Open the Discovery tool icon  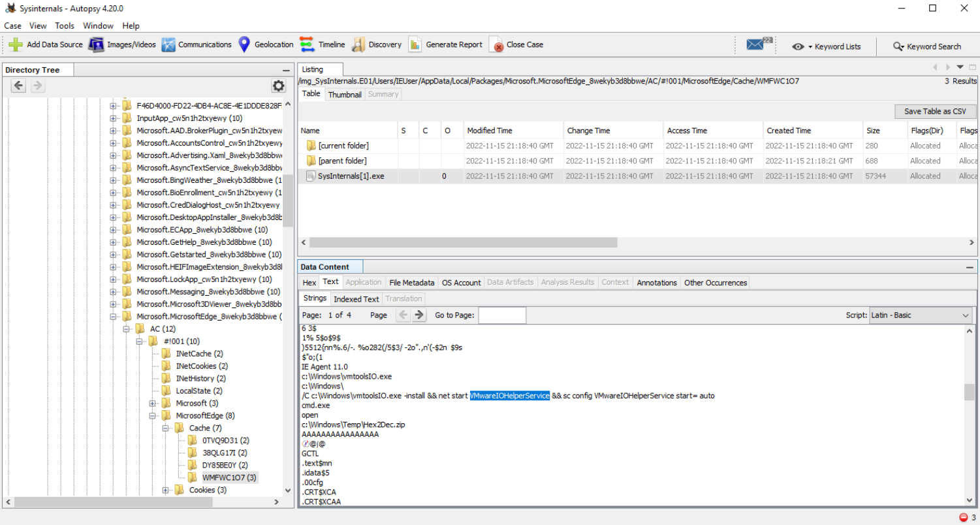pos(358,44)
